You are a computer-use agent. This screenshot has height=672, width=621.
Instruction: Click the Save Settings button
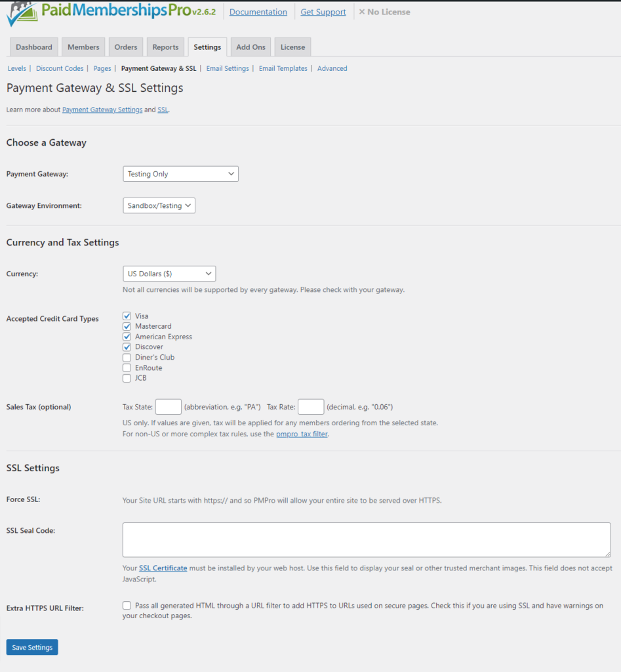(x=31, y=646)
